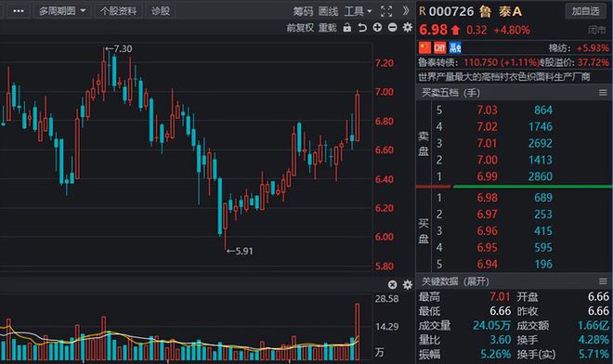This screenshot has height=364, width=613.
Task: Click the China flag market icon
Action: tap(425, 47)
